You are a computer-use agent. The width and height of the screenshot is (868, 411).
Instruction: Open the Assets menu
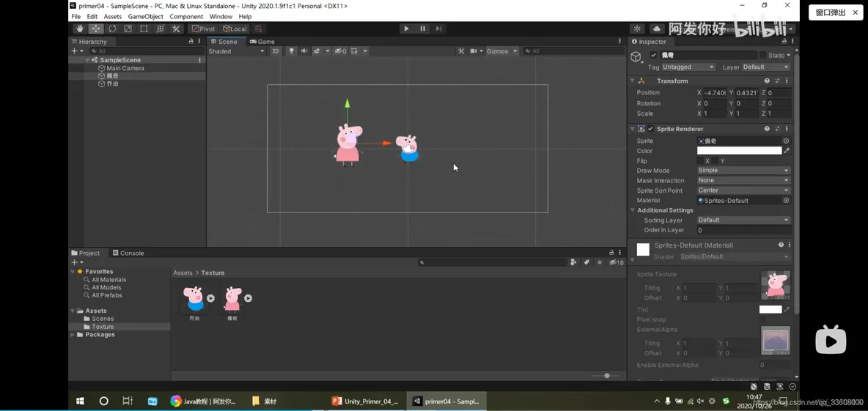(112, 17)
